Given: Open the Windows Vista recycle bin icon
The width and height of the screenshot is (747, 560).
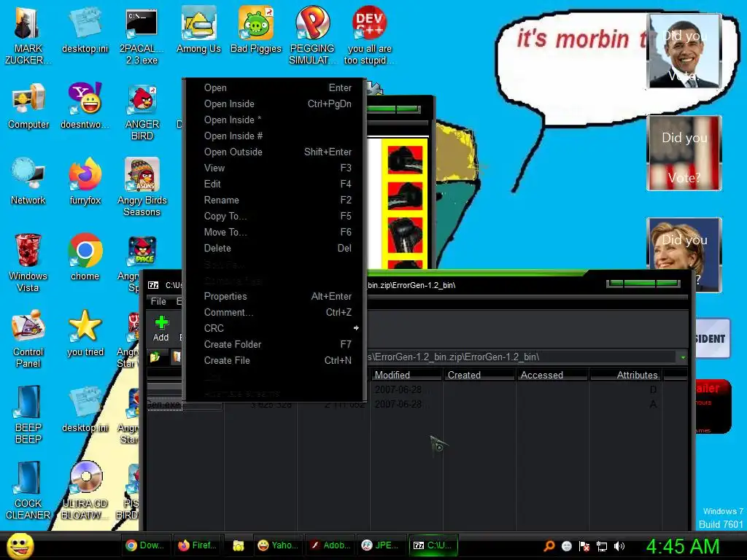Looking at the screenshot, I should click(28, 263).
